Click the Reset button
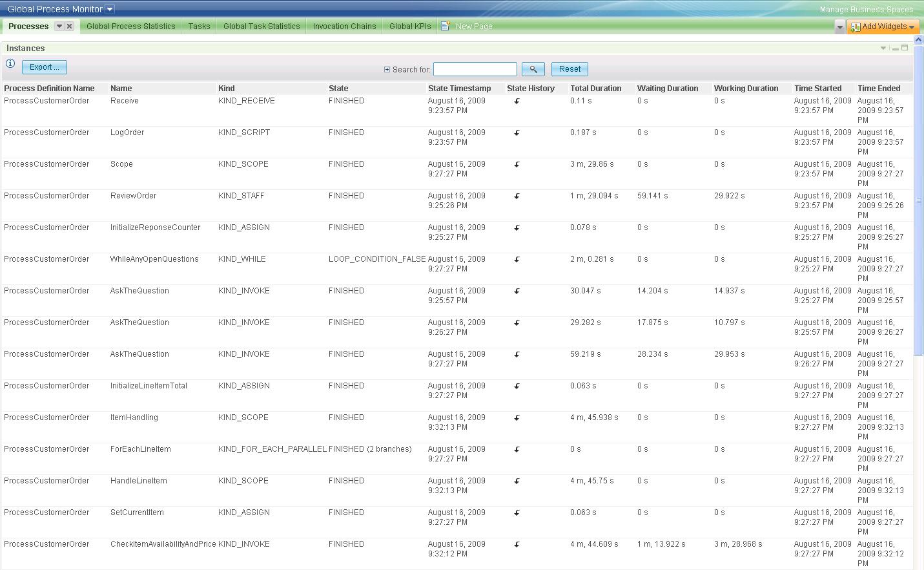This screenshot has width=924, height=570. [x=570, y=69]
